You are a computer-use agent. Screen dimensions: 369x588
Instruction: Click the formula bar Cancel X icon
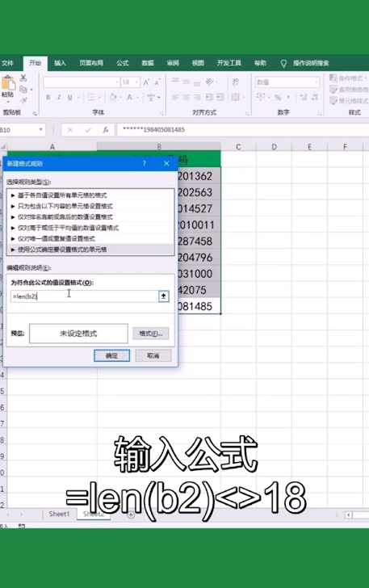70,130
